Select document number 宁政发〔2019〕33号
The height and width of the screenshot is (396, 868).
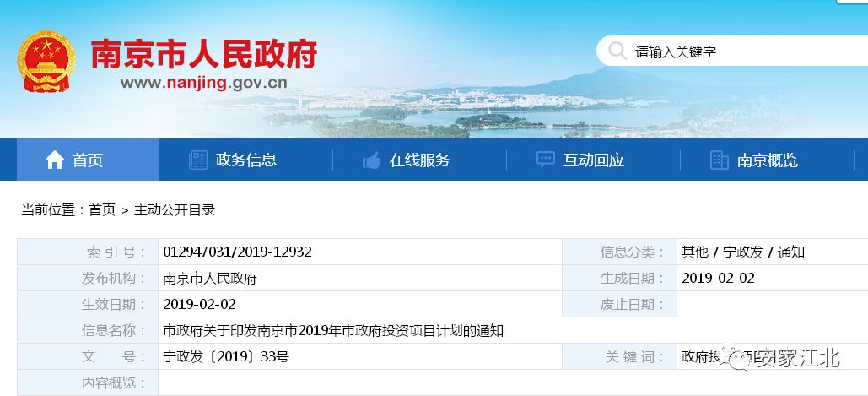point(226,356)
